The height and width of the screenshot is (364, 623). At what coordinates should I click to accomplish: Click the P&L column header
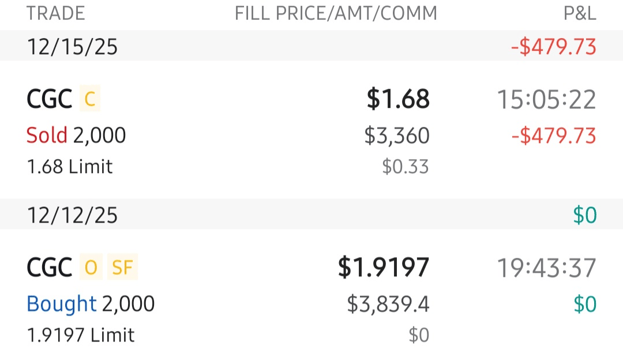coord(579,13)
